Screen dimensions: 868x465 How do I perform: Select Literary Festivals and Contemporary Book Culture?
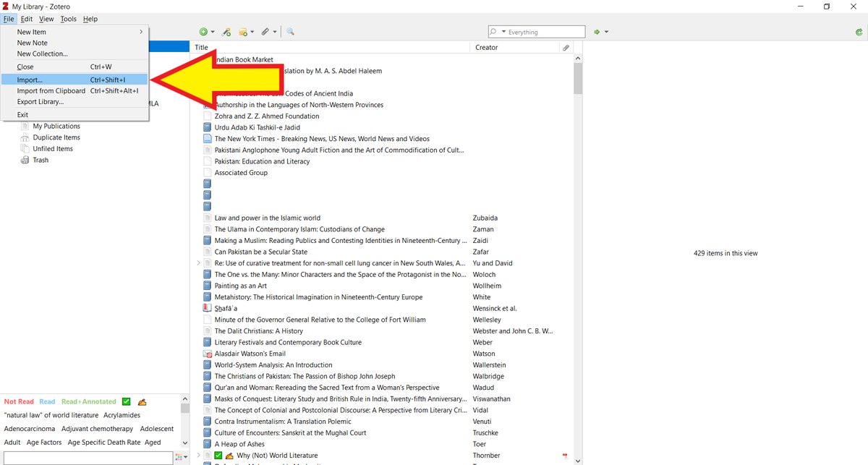pos(288,342)
